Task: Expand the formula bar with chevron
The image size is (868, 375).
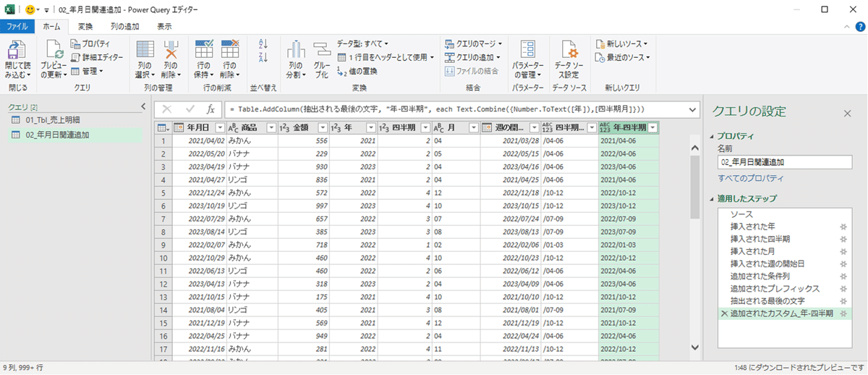Action: 692,109
